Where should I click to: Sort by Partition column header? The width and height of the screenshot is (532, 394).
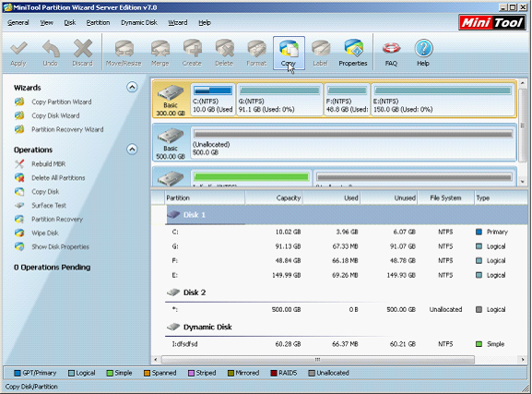[x=205, y=198]
